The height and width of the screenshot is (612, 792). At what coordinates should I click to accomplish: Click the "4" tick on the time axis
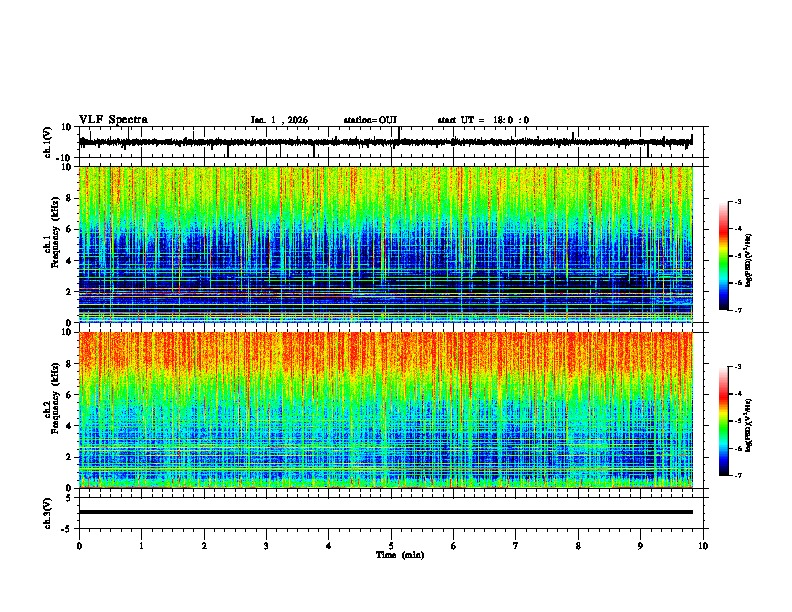pos(329,546)
